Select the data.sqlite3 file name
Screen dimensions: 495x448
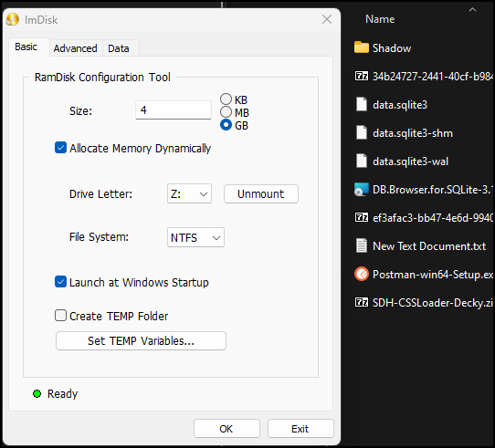pyautogui.click(x=400, y=104)
